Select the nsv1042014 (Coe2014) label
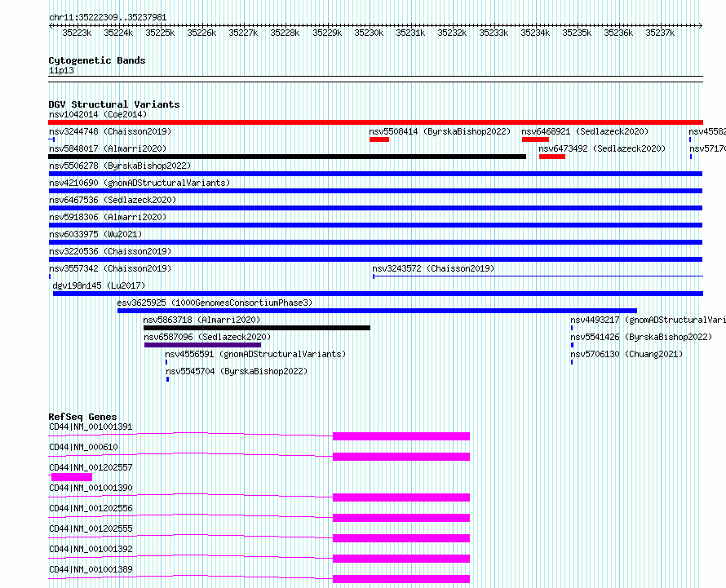726x588 pixels. pos(98,114)
